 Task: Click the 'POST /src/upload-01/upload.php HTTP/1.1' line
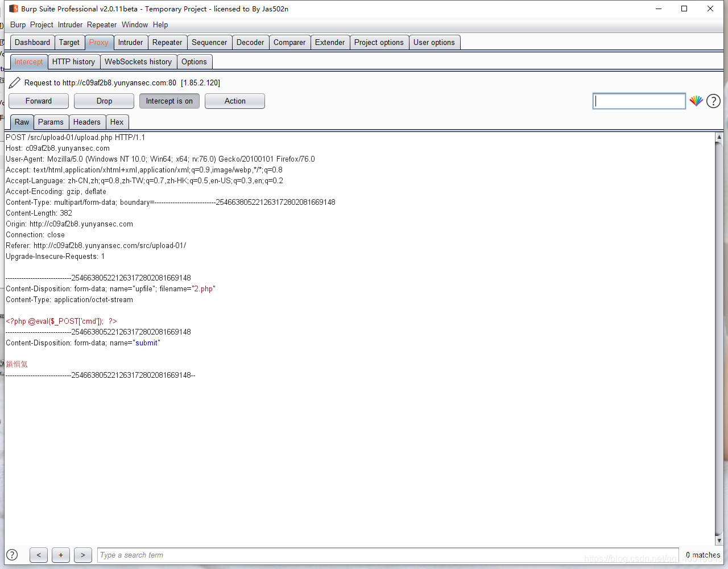pos(75,138)
